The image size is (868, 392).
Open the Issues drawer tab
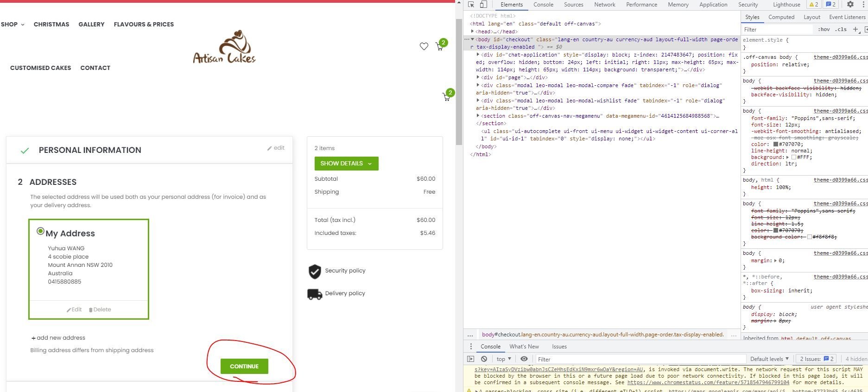[x=559, y=347]
